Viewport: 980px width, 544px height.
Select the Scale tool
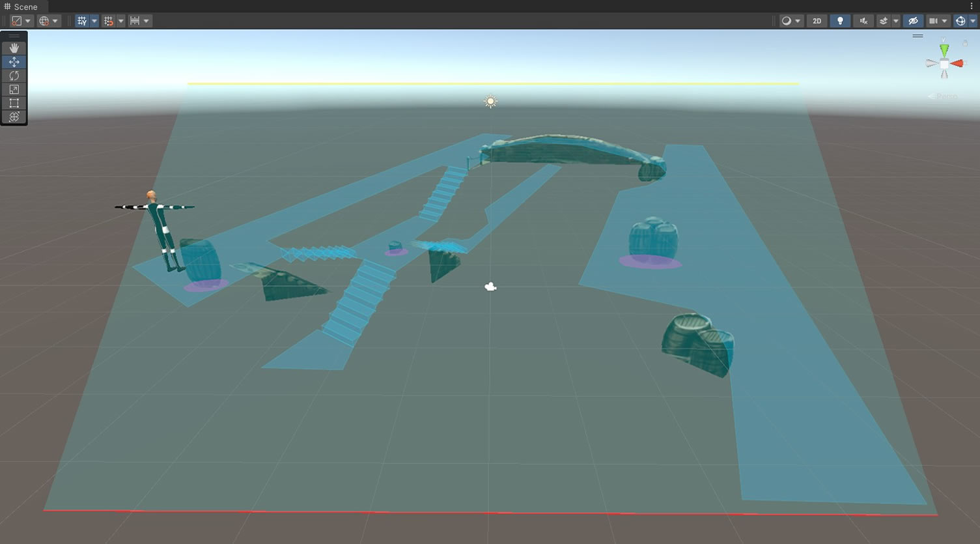[14, 89]
